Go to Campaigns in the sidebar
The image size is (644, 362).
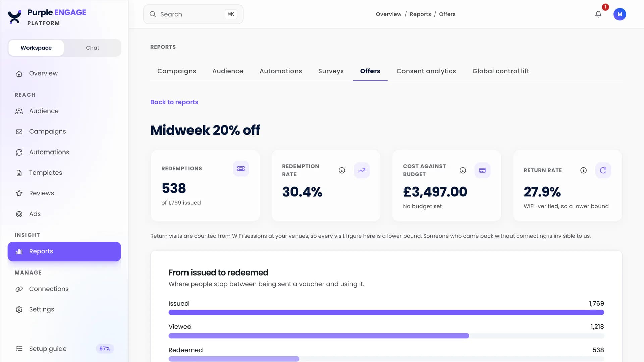coord(64,131)
